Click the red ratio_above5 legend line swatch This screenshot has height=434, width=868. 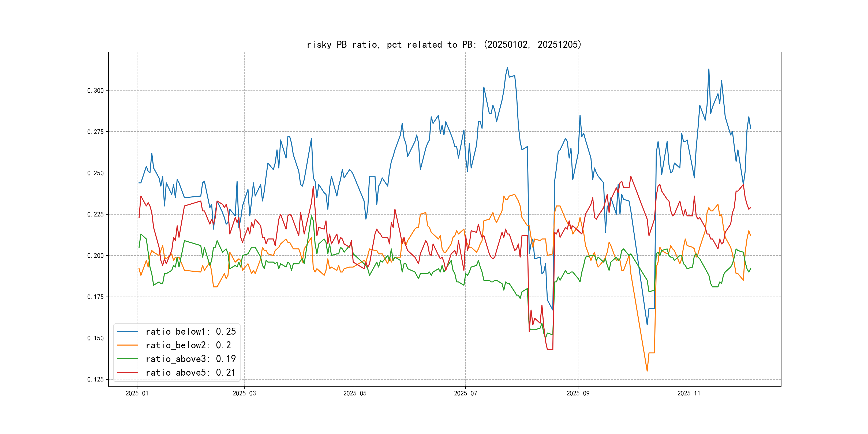point(127,372)
